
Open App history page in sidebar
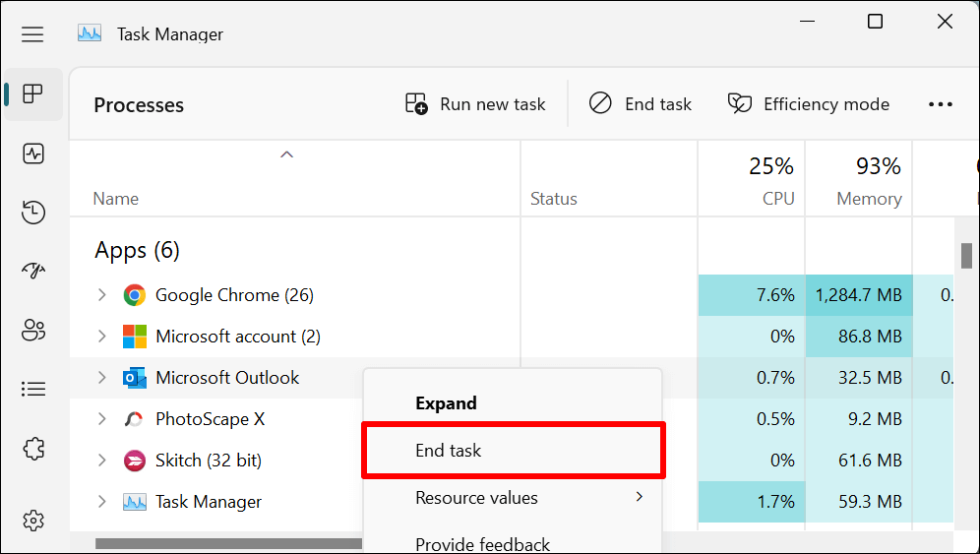[33, 213]
